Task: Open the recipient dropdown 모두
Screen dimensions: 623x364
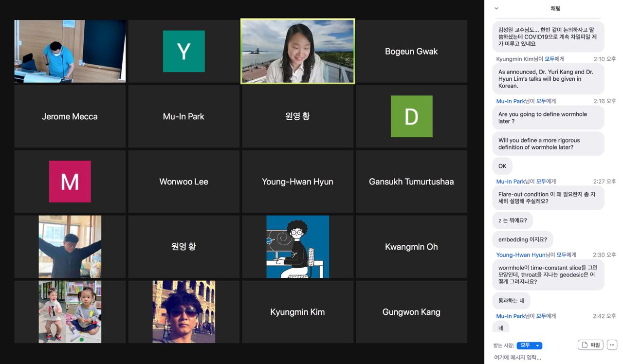Action: pyautogui.click(x=530, y=346)
